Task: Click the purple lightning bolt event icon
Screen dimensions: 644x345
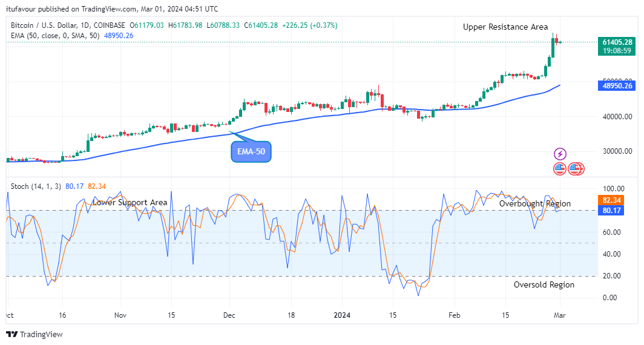Action: [x=560, y=154]
